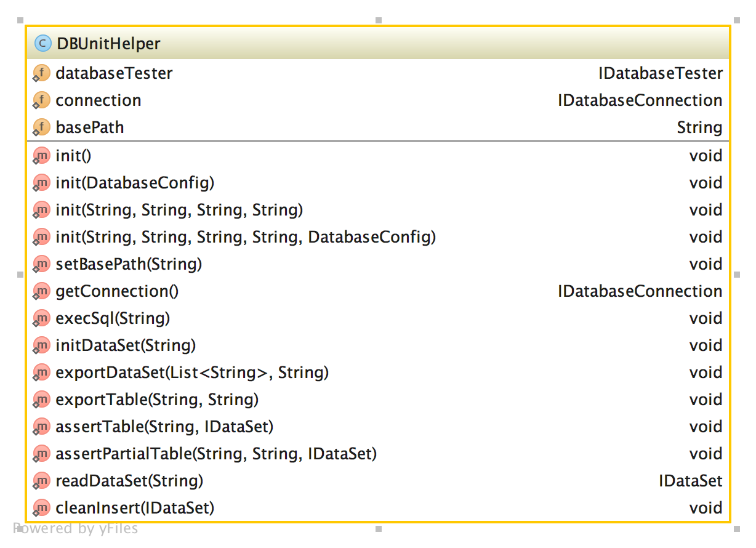Viewport: 756px width, 548px height.
Task: Select assertPartialTable(String, String, IDataSet) method
Action: [x=216, y=454]
